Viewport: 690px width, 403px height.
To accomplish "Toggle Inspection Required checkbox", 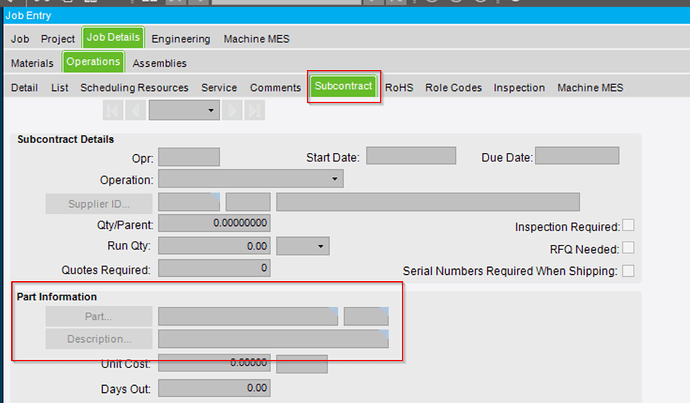I will tap(628, 226).
